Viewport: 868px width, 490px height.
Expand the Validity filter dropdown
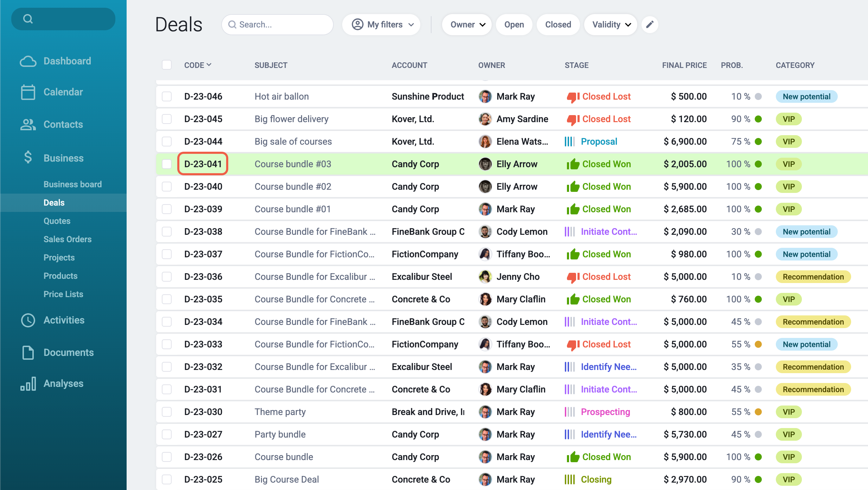tap(611, 25)
